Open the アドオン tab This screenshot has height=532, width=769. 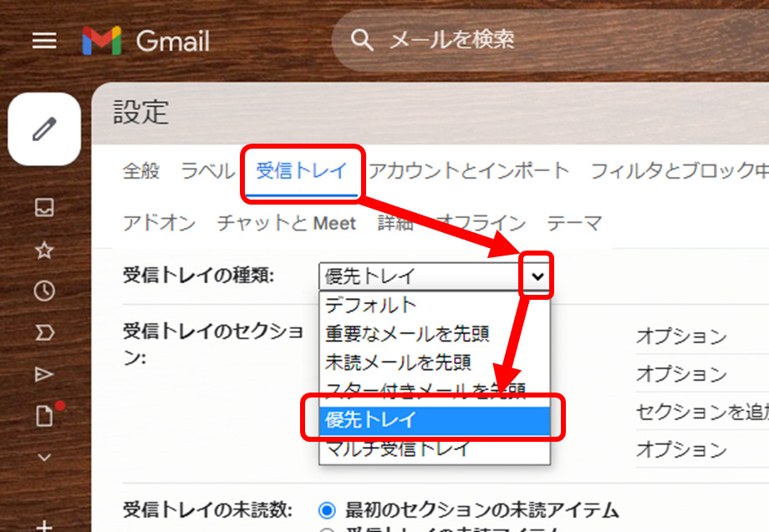(159, 223)
